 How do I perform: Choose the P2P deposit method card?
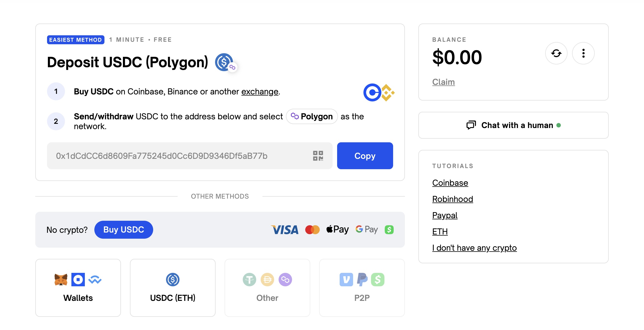point(362,288)
